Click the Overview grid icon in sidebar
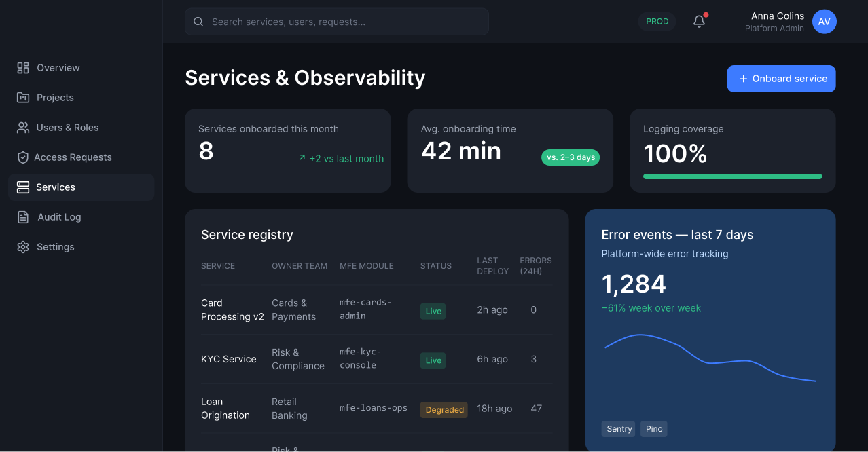Screen dimensions: 868x452 (x=23, y=68)
